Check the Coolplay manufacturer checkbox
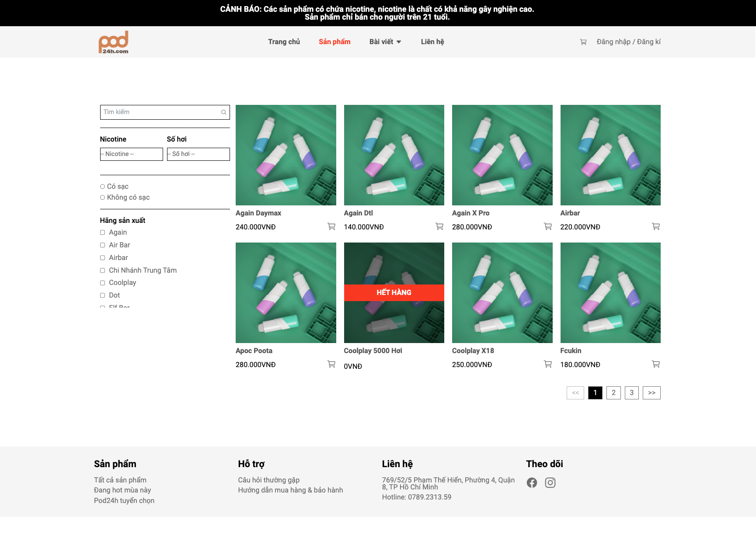This screenshot has height=541, width=756. (x=102, y=283)
